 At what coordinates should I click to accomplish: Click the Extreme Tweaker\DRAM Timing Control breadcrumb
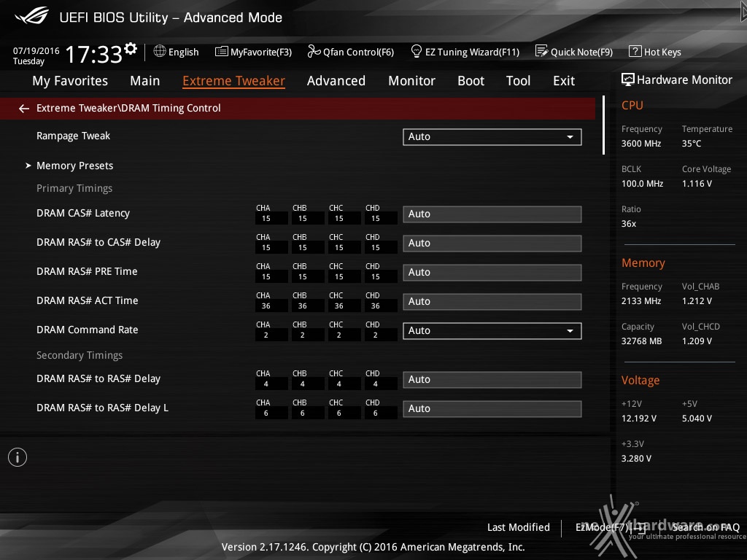(x=128, y=108)
